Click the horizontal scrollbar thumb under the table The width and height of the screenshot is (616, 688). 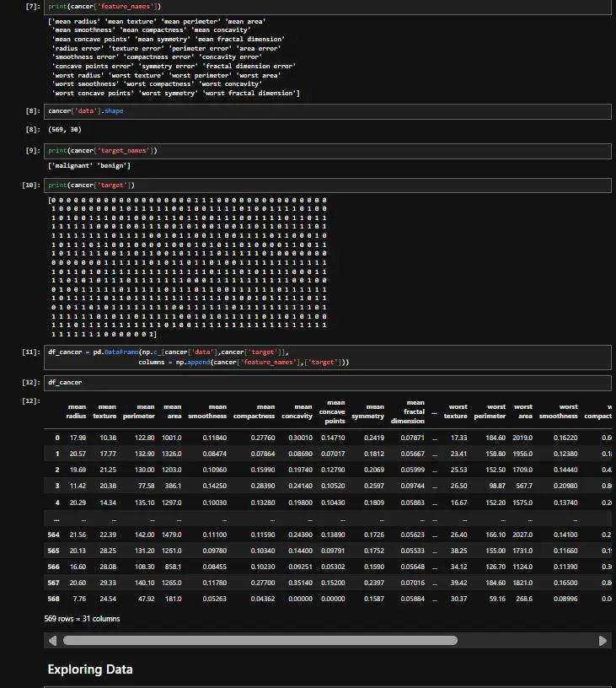pyautogui.click(x=260, y=641)
